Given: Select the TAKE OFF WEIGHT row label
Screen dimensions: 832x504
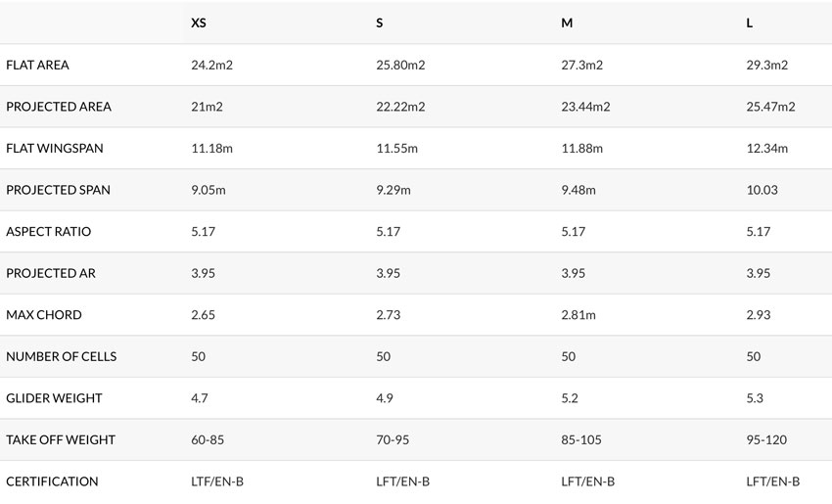Looking at the screenshot, I should click(61, 439).
